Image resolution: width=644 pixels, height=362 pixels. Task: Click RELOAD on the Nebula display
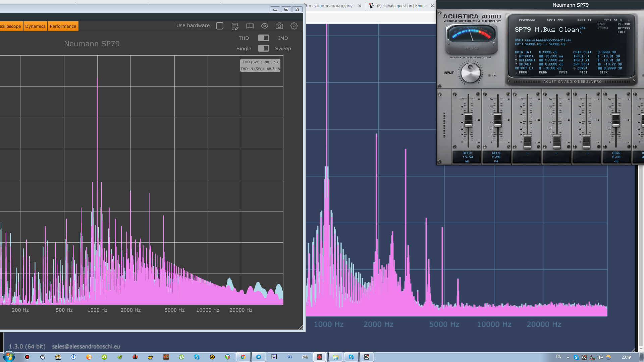624,24
